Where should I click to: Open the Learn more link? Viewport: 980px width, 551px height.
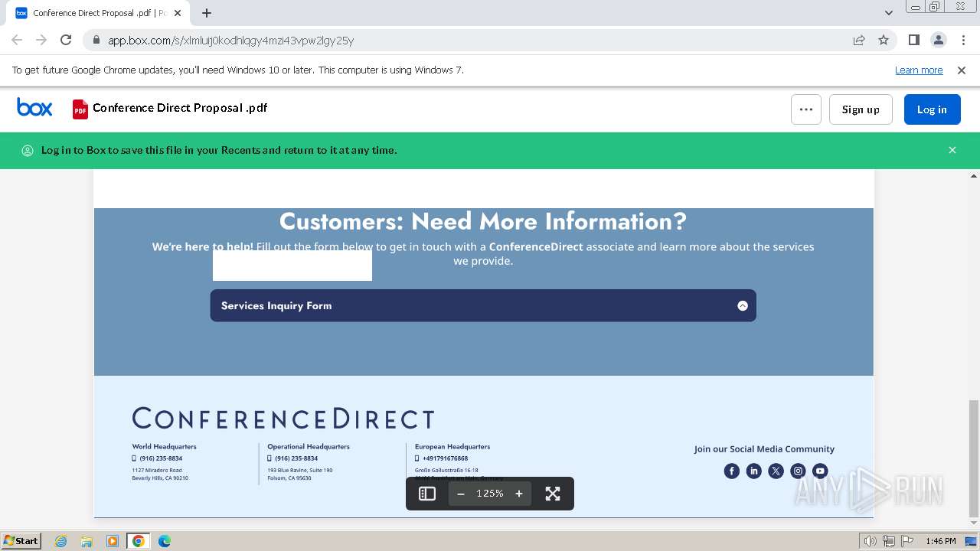click(x=919, y=70)
